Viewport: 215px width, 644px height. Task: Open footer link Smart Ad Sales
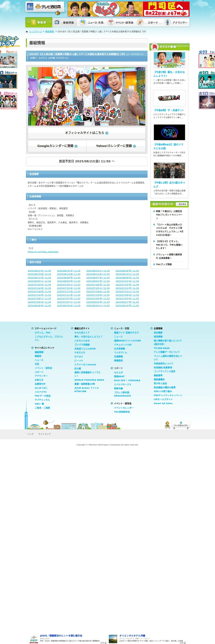tap(163, 403)
